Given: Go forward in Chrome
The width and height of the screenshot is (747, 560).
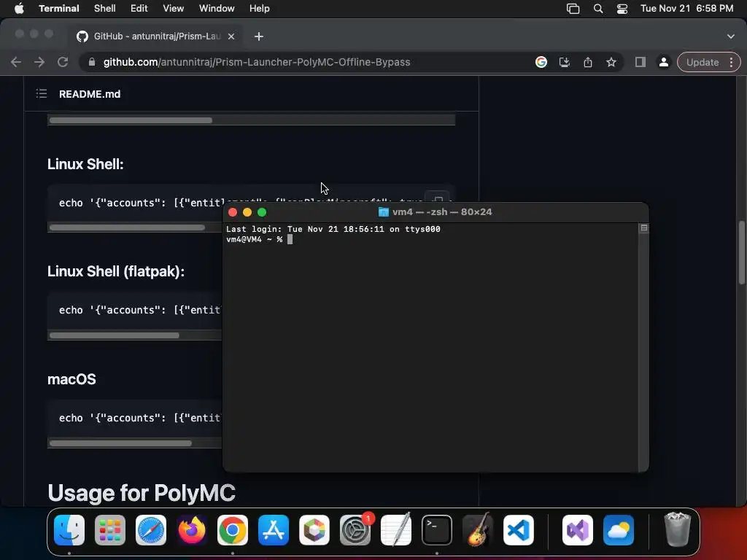Looking at the screenshot, I should (39, 62).
